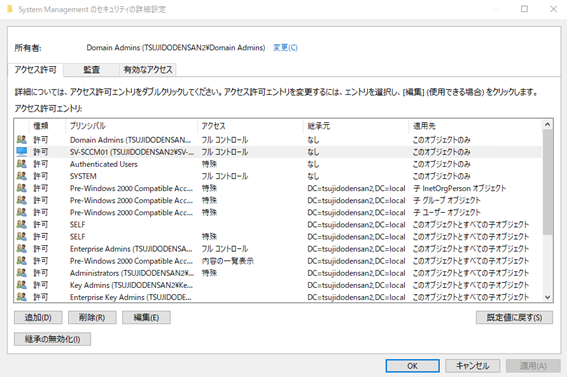Sort by the 継承元 column header
567x377 pixels.
[x=356, y=126]
